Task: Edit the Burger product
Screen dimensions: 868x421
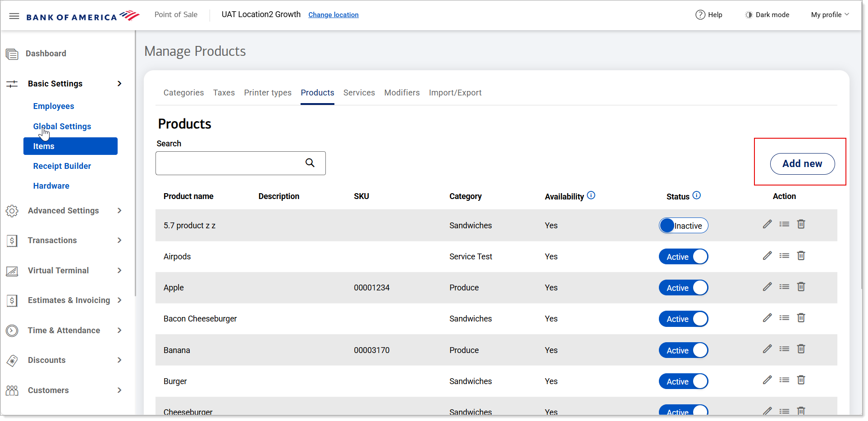Action: [x=767, y=380]
